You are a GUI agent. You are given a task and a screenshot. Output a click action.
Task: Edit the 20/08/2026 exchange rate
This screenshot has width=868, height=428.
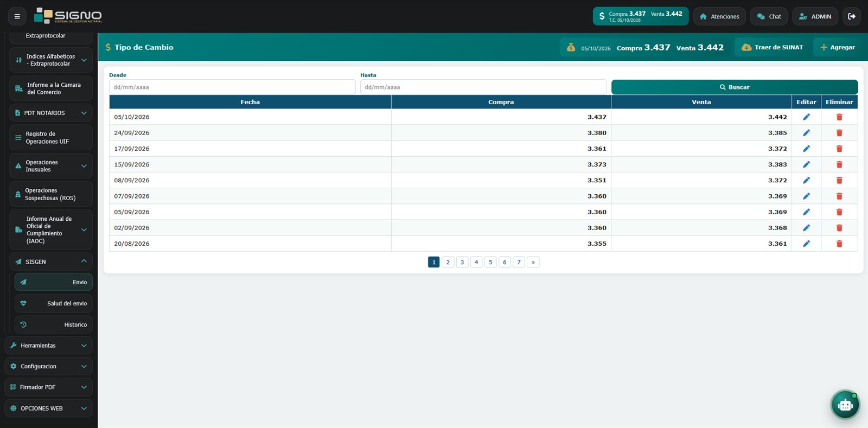click(x=806, y=244)
